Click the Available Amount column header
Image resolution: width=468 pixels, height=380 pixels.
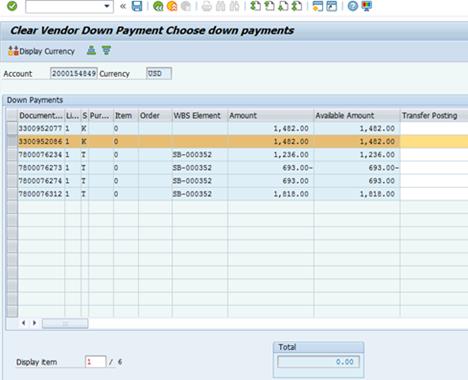click(357, 116)
